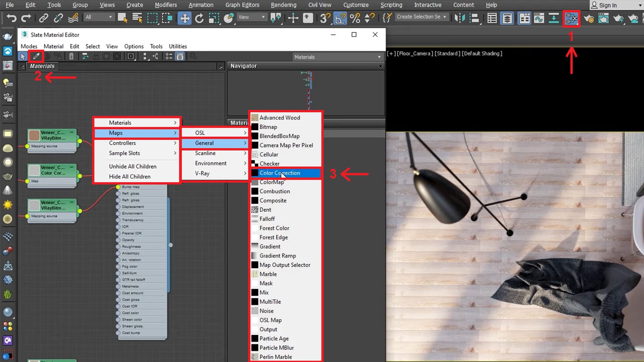Screen dimensions: 644x362
Task: Expand the V-Ray maps submenu
Action: (215, 173)
